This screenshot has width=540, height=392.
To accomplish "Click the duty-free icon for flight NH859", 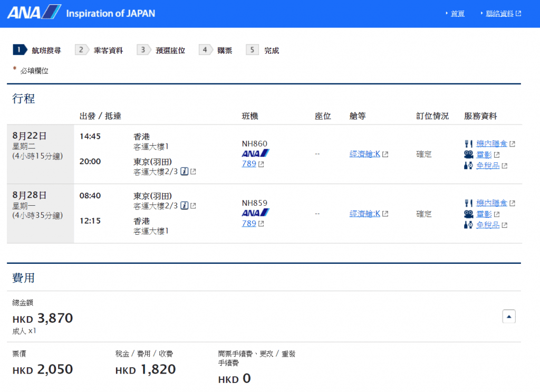I will coord(468,225).
